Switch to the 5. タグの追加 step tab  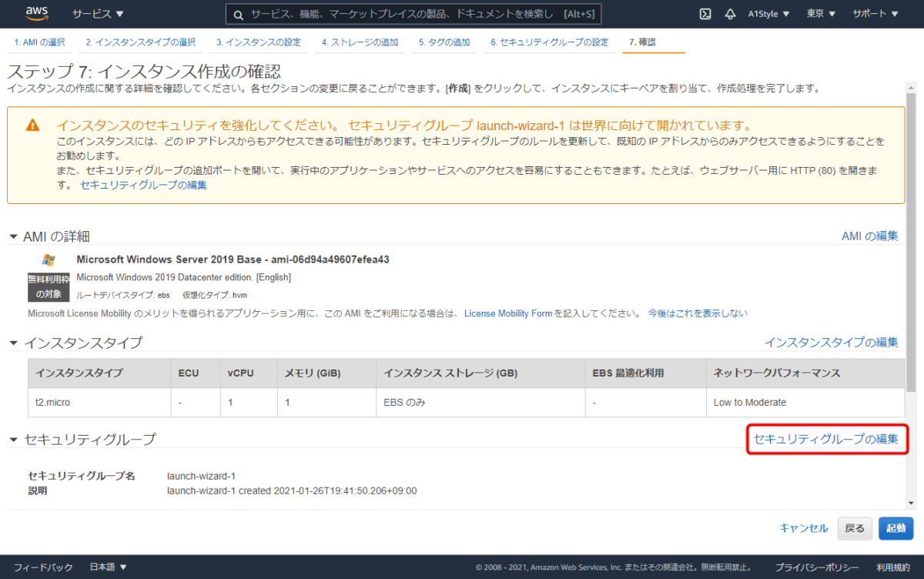click(444, 42)
